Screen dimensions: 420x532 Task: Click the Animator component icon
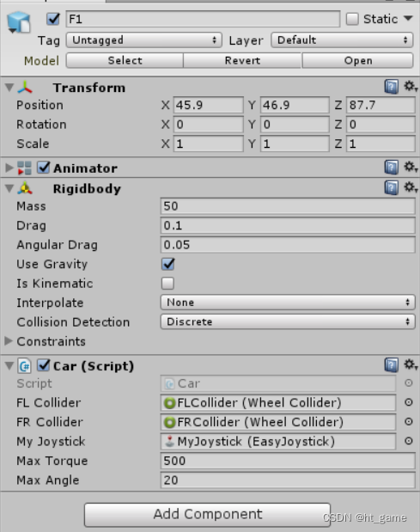coord(24,168)
